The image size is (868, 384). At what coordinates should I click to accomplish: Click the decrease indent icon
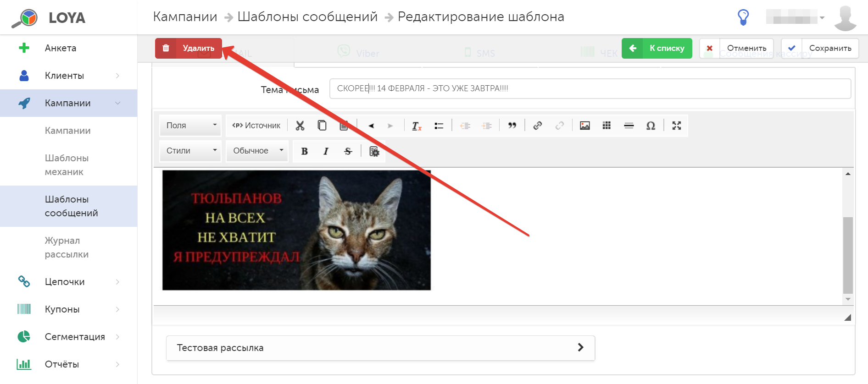(465, 126)
